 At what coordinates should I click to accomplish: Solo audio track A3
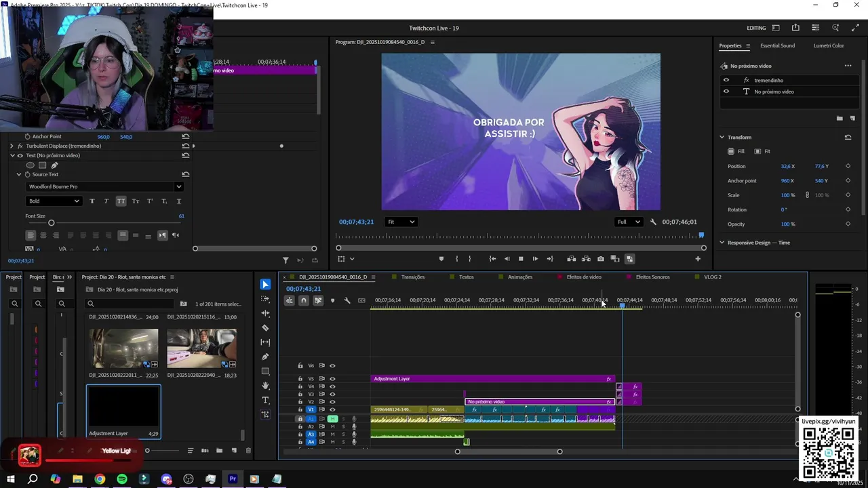click(x=343, y=434)
